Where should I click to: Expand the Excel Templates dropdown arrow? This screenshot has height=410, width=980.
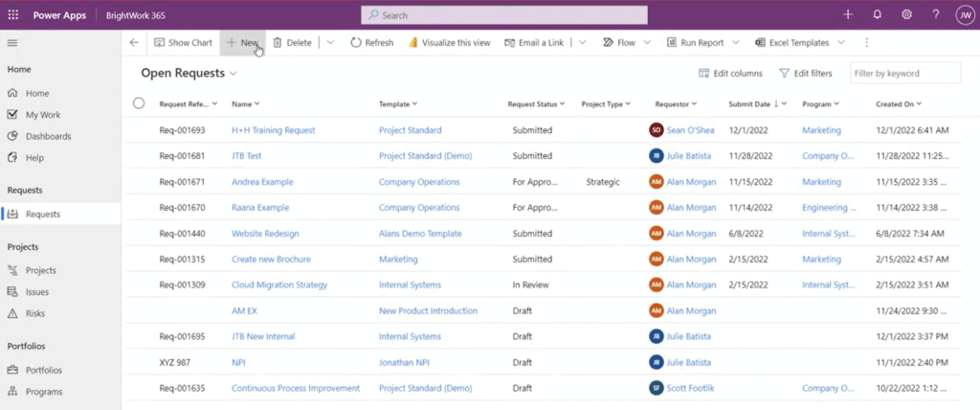(840, 43)
